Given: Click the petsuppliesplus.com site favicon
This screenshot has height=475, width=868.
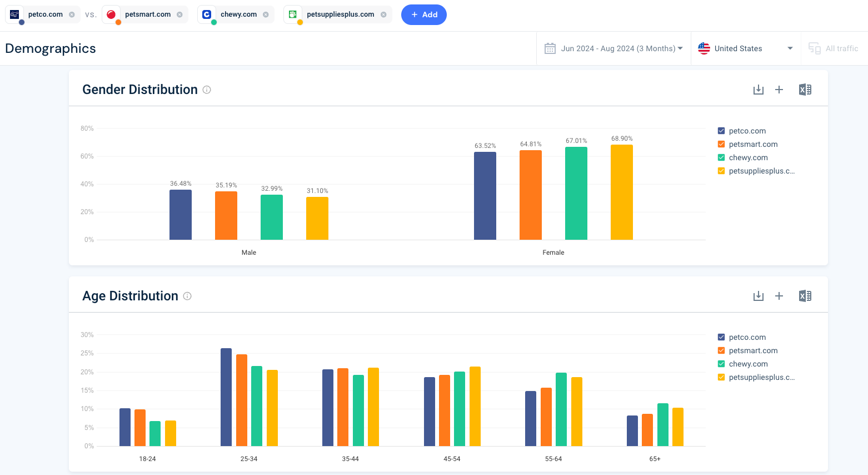Looking at the screenshot, I should coord(293,14).
